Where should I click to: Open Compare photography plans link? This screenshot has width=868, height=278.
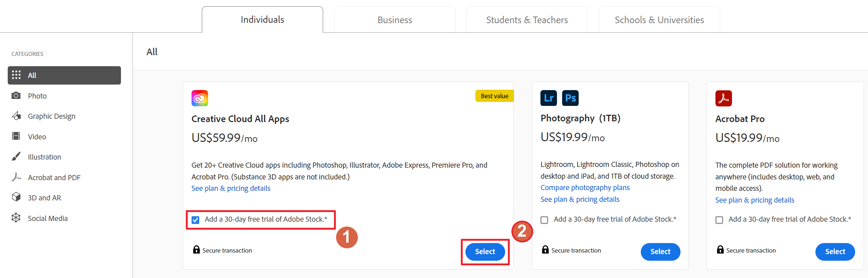[585, 188]
